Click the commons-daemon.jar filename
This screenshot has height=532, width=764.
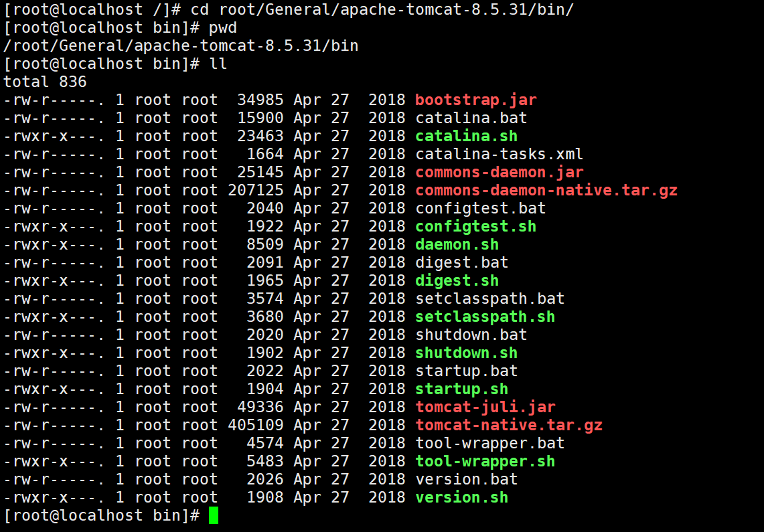click(499, 172)
